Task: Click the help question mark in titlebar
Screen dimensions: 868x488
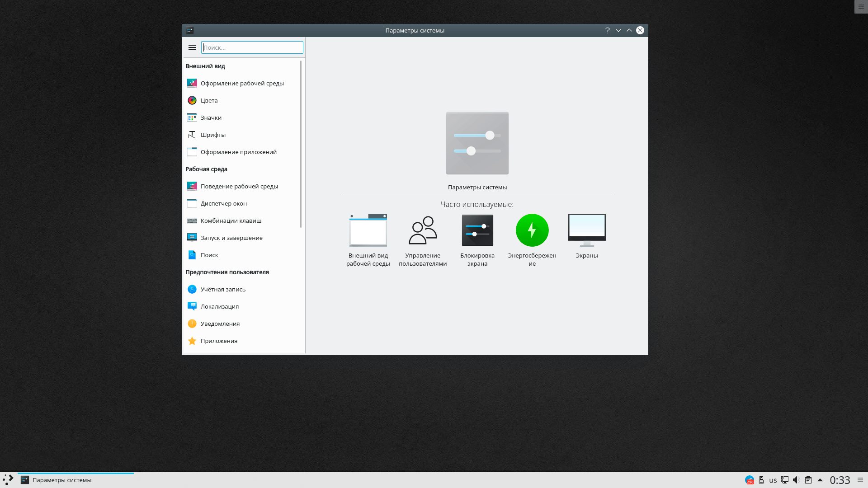Action: [608, 30]
